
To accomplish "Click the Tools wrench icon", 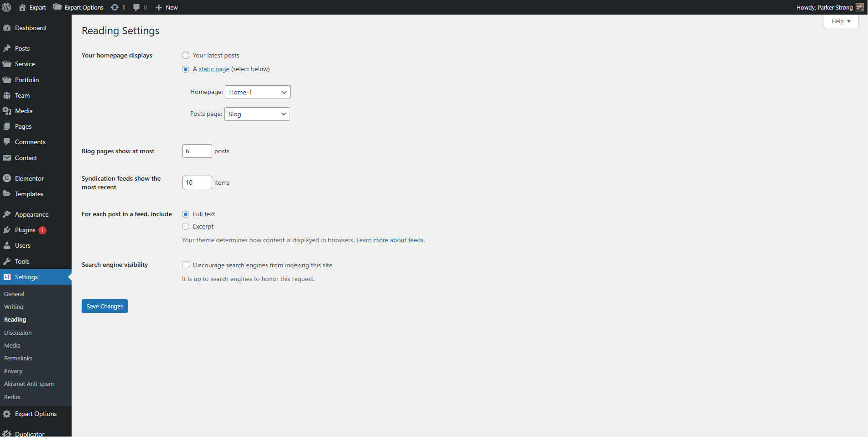I will 7,261.
